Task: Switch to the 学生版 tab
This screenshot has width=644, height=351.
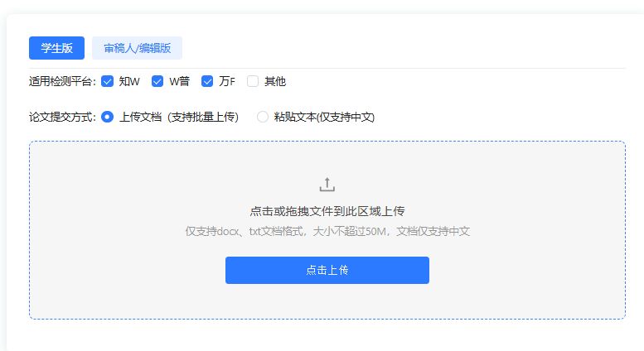Action: 56,48
